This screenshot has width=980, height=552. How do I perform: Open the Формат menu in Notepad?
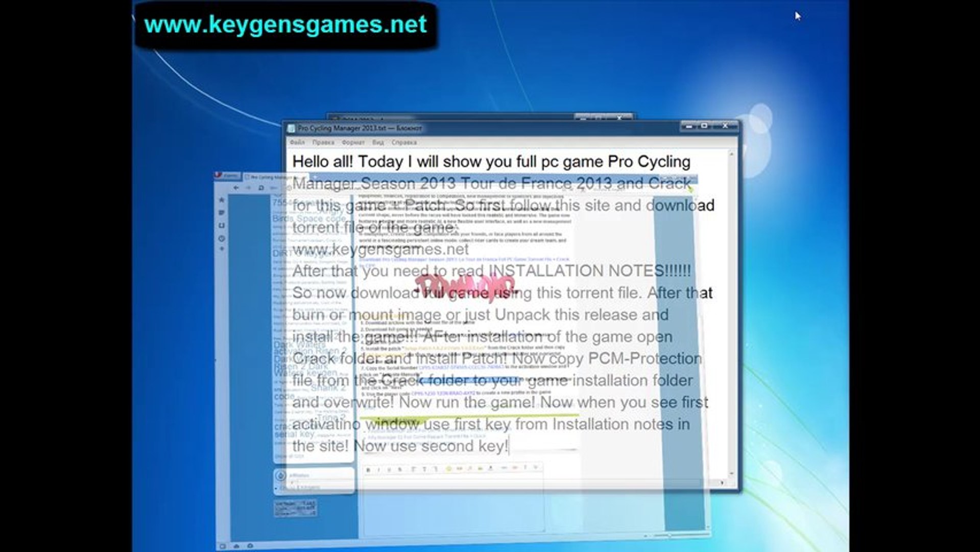(x=353, y=142)
